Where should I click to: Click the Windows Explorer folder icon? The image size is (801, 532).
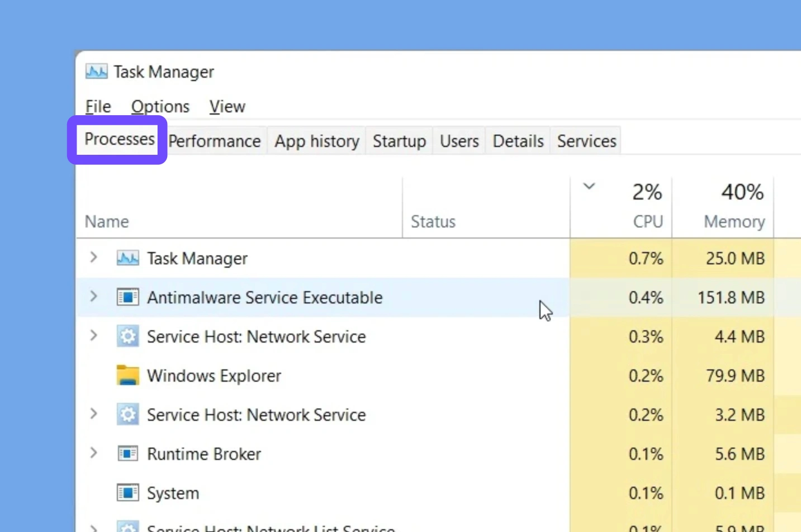pos(127,376)
